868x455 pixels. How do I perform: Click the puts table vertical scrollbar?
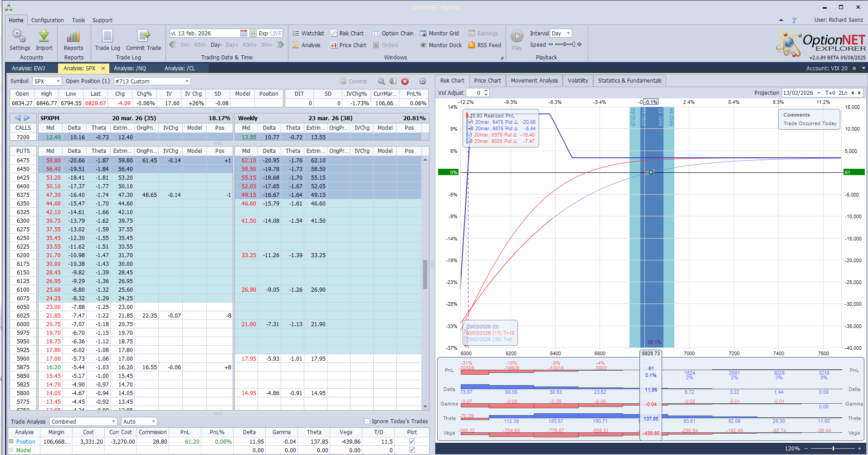(425, 274)
